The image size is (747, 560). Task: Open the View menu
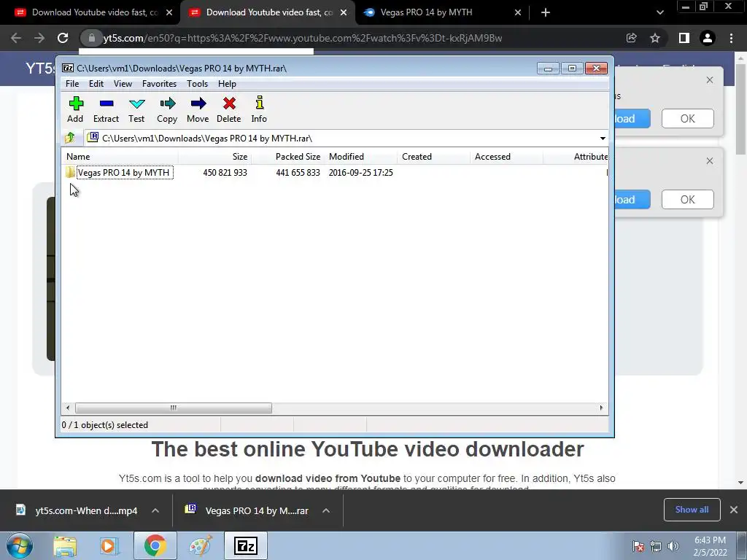point(123,84)
